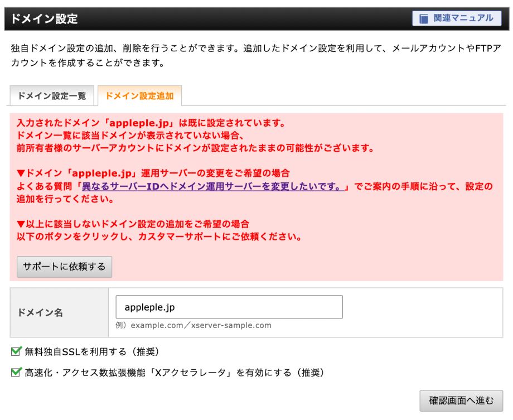Click the ▼ heading 以上に該当しないドメイン設定の追加
This screenshot has height=420, width=513.
pyautogui.click(x=133, y=224)
